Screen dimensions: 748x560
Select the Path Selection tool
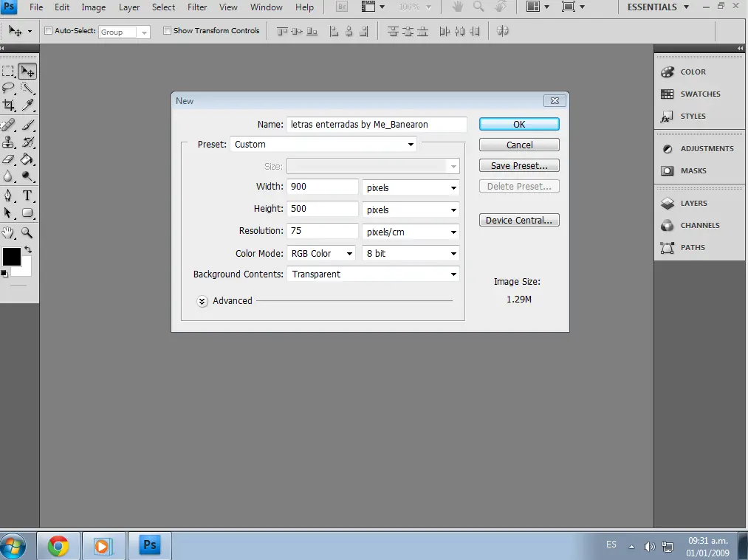(x=8, y=212)
